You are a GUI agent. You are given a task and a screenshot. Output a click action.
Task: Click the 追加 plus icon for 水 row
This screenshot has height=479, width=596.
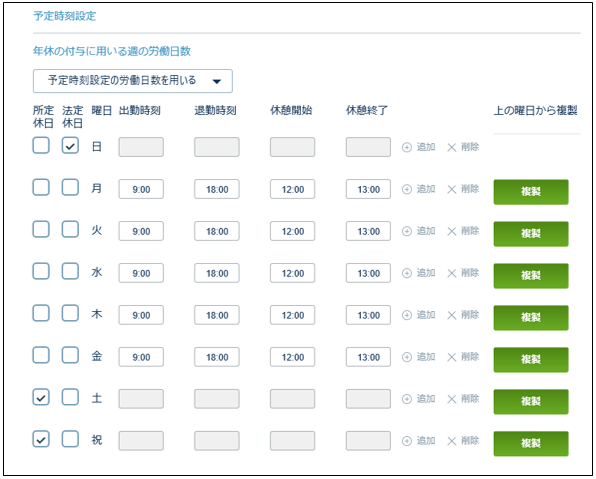coord(407,273)
